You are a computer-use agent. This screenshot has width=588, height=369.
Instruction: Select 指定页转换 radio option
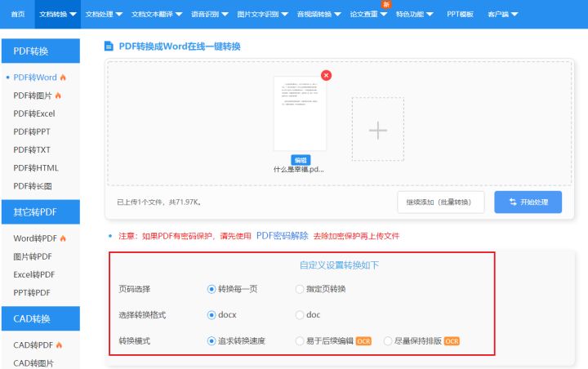[300, 289]
